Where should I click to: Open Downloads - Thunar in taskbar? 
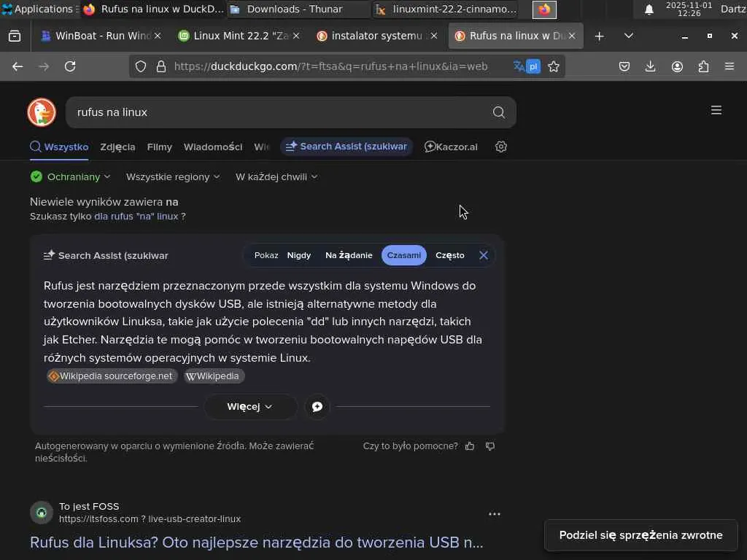click(x=298, y=9)
